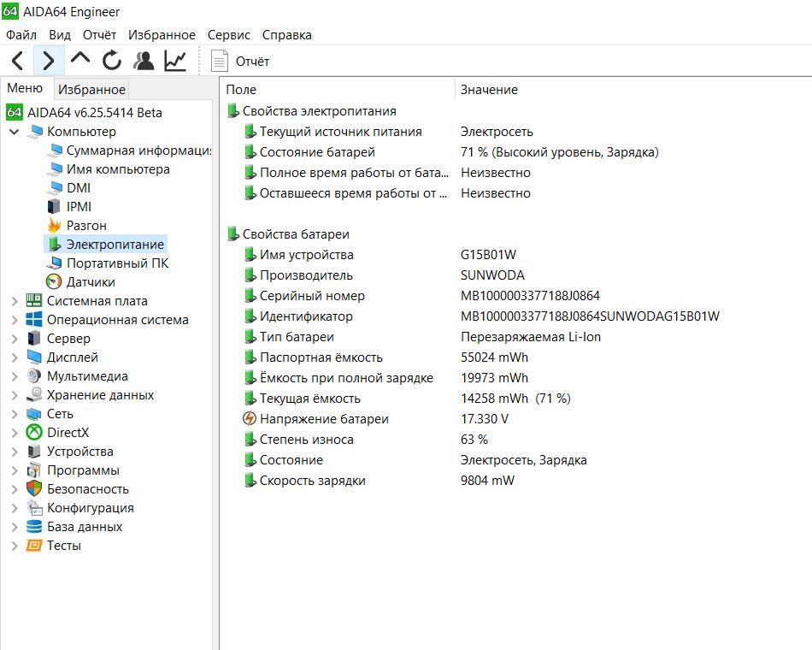
Task: Open the Отчёт menu in the menu bar
Action: pyautogui.click(x=99, y=35)
